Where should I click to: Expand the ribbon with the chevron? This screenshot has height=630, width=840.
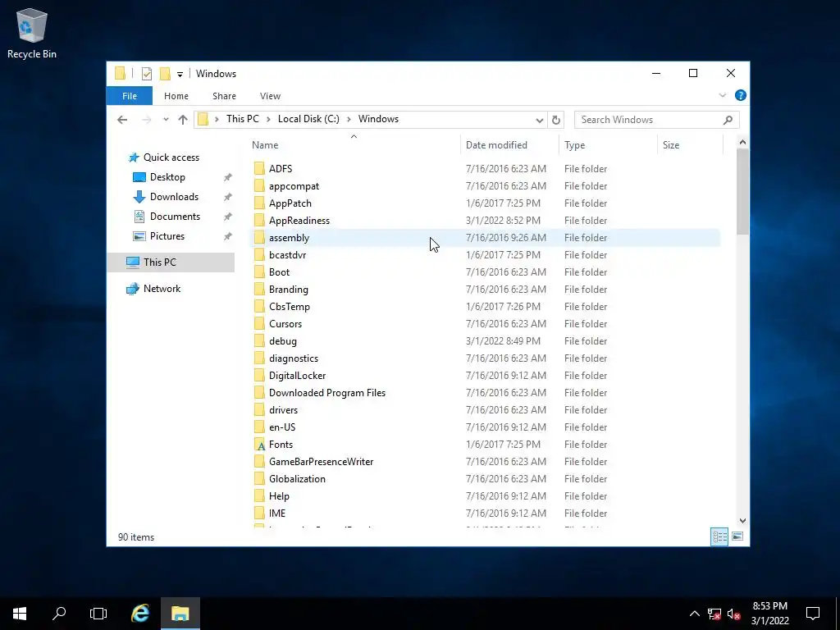click(722, 95)
